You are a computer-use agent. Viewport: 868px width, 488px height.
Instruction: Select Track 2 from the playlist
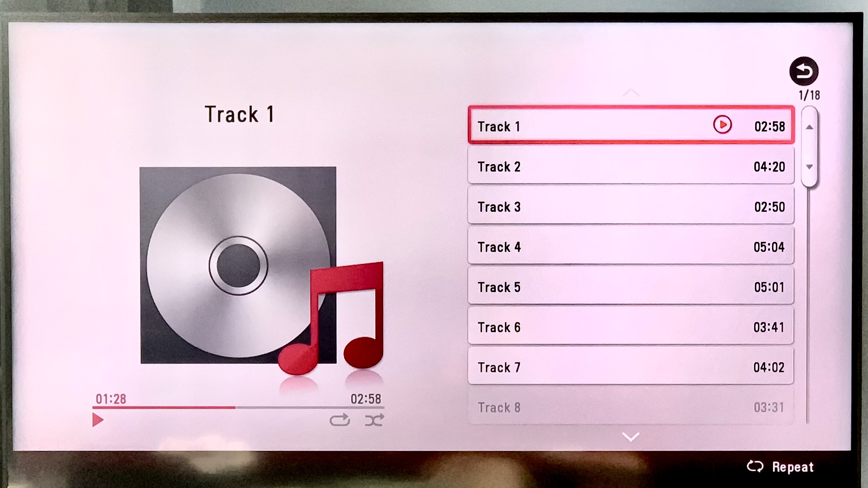point(631,167)
